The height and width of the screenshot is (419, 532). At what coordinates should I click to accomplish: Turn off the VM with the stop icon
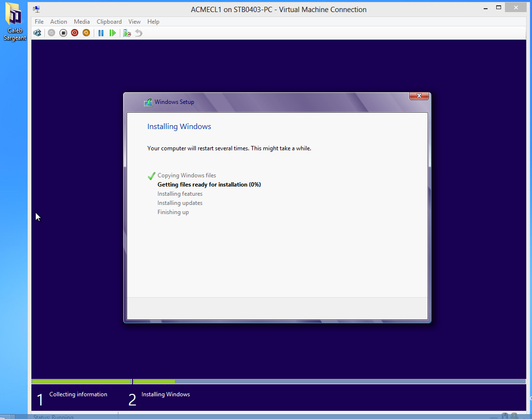pos(63,33)
